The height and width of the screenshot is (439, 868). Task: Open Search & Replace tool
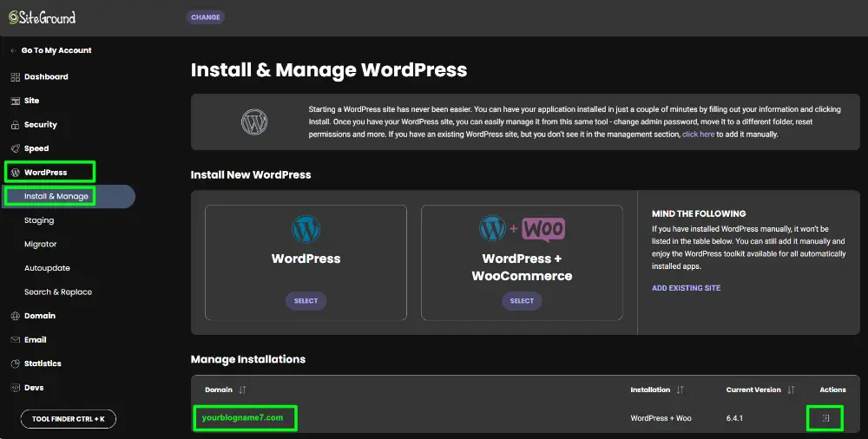[58, 292]
